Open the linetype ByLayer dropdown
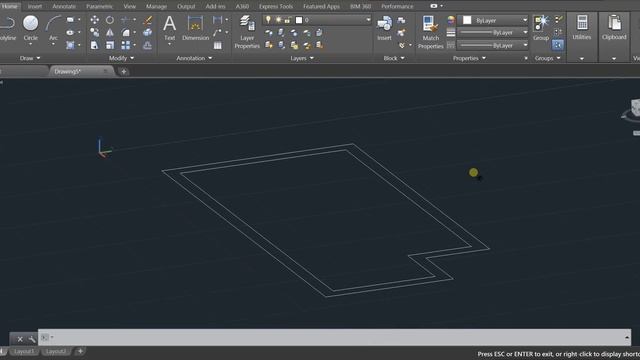 coord(525,45)
